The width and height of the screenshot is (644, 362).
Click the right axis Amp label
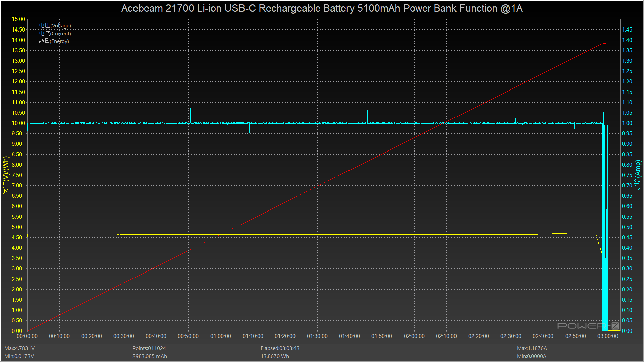638,175
